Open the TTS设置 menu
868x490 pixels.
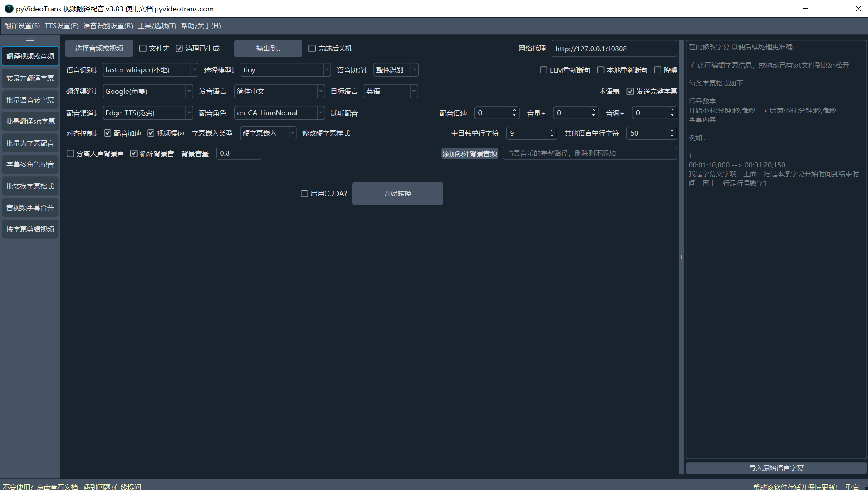[61, 26]
